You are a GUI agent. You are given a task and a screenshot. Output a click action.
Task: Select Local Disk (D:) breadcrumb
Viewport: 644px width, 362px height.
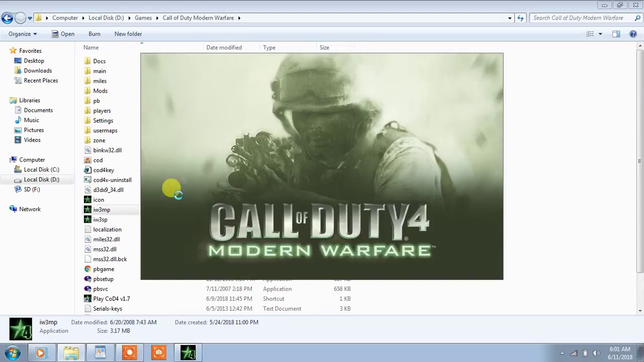[106, 18]
